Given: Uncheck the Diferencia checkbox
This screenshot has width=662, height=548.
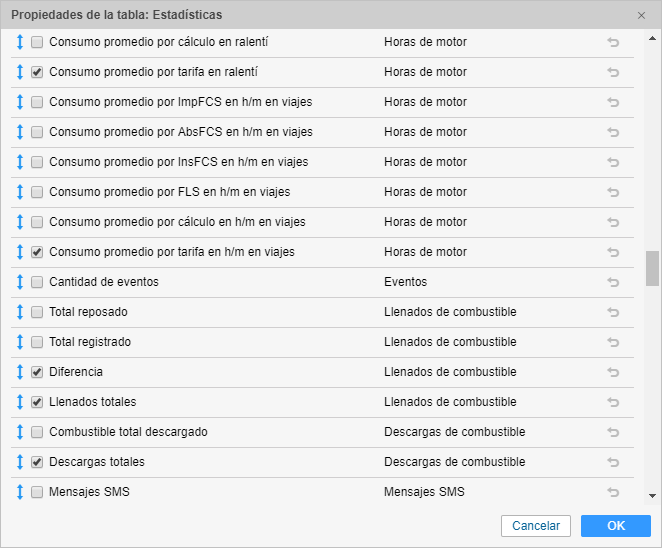Looking at the screenshot, I should pos(37,372).
